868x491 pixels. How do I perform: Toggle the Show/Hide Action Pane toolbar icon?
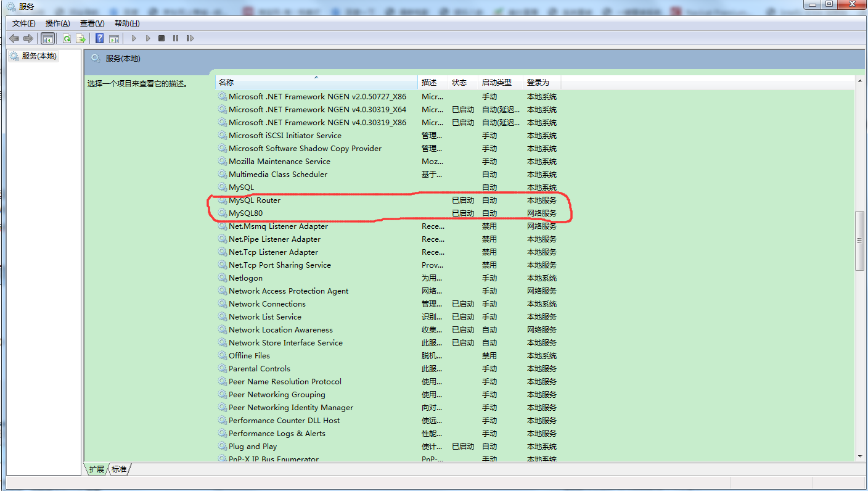pyautogui.click(x=114, y=38)
